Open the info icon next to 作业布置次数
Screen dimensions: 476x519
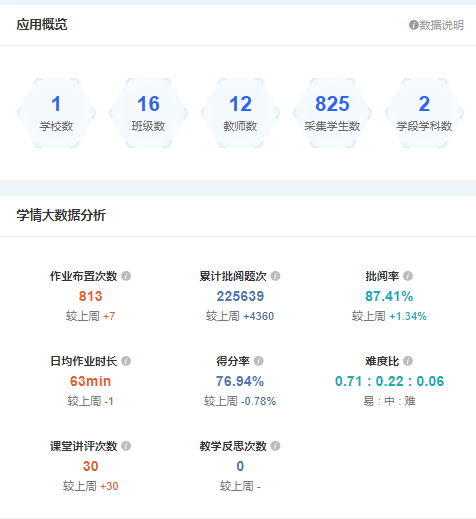click(126, 276)
